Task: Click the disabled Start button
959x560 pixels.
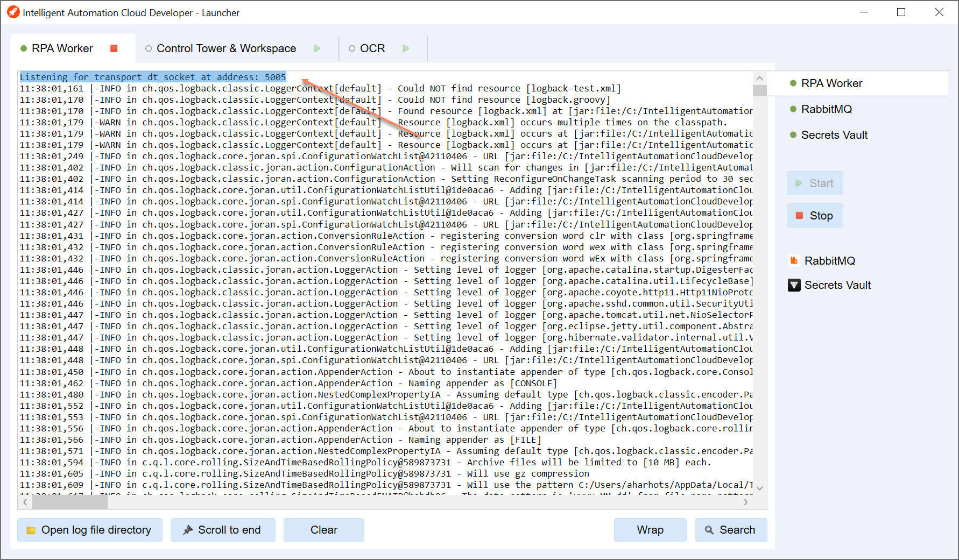Action: (815, 183)
